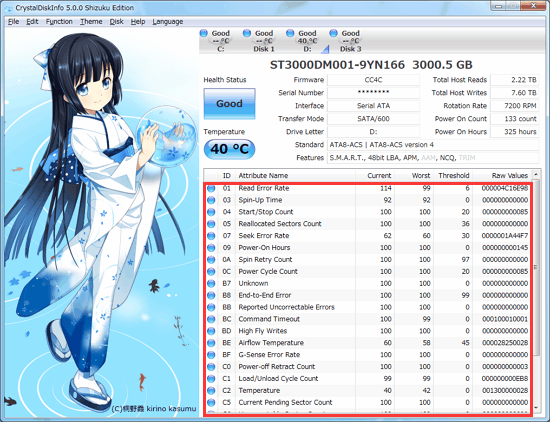Open the Language menu

pyautogui.click(x=168, y=21)
